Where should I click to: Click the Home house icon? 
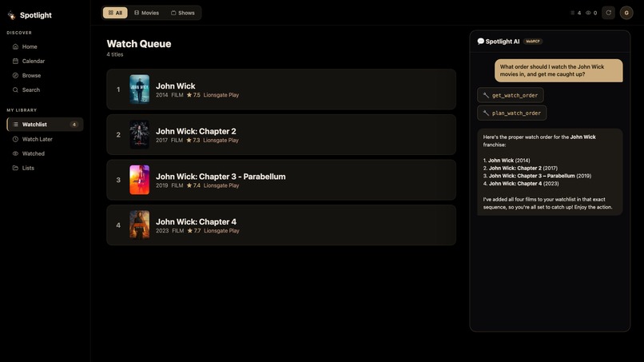[x=16, y=46]
